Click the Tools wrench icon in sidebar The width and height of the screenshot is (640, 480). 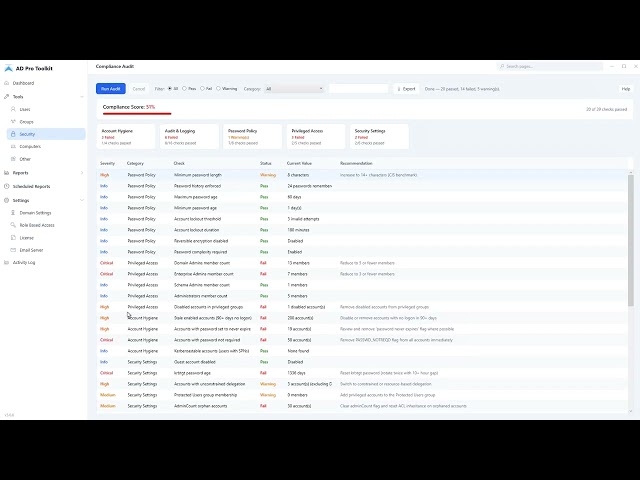(x=7, y=97)
